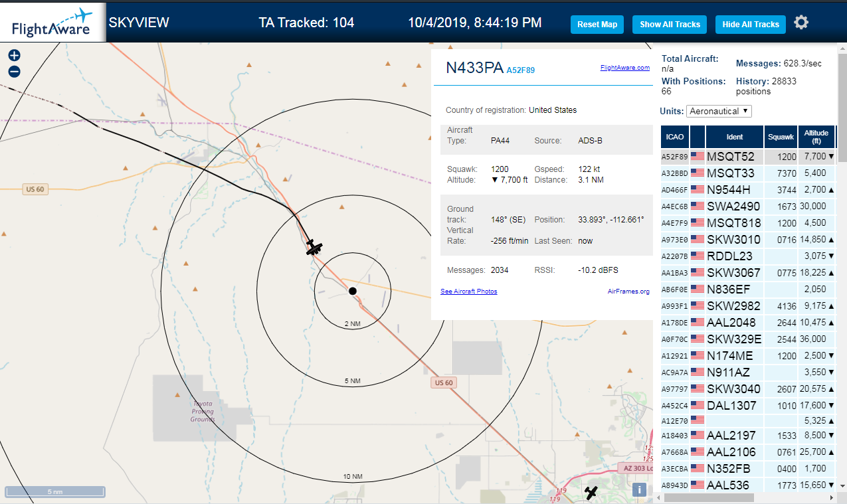Click altitude 30,000 in SWA2490 row
Image resolution: width=847 pixels, height=504 pixels.
[x=814, y=207]
